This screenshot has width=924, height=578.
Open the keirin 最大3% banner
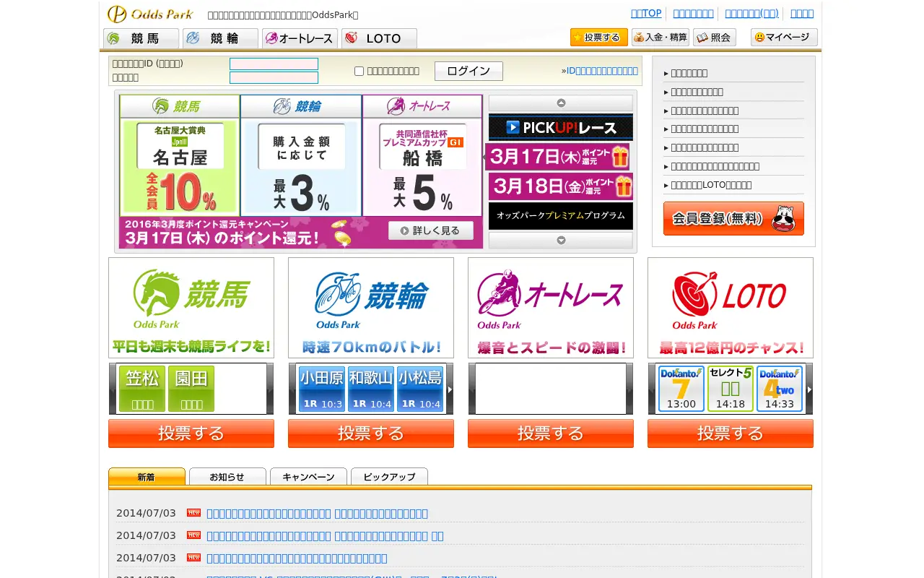[x=301, y=155]
